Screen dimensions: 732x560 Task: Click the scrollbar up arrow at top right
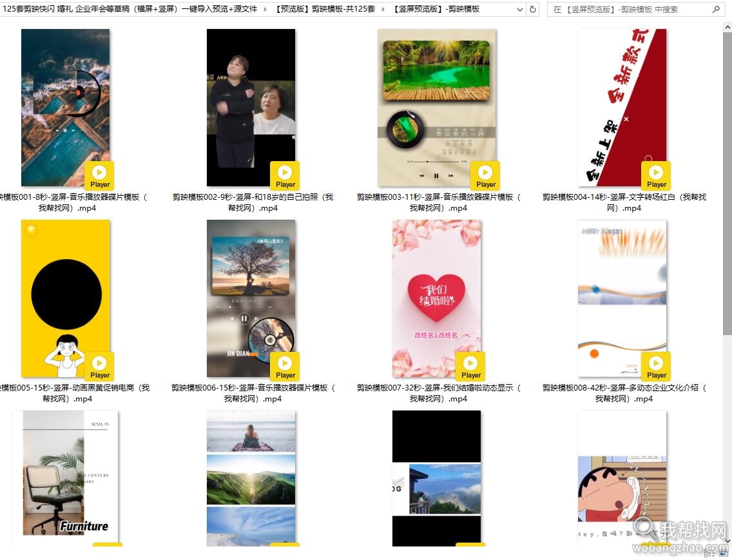[727, 26]
